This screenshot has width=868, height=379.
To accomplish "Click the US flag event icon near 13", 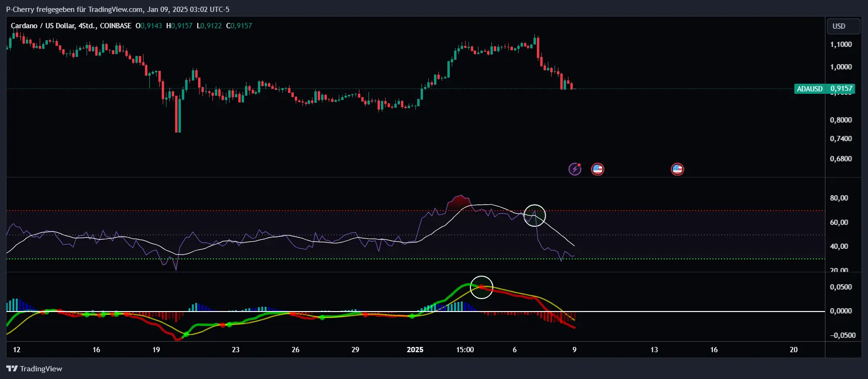I will point(678,169).
